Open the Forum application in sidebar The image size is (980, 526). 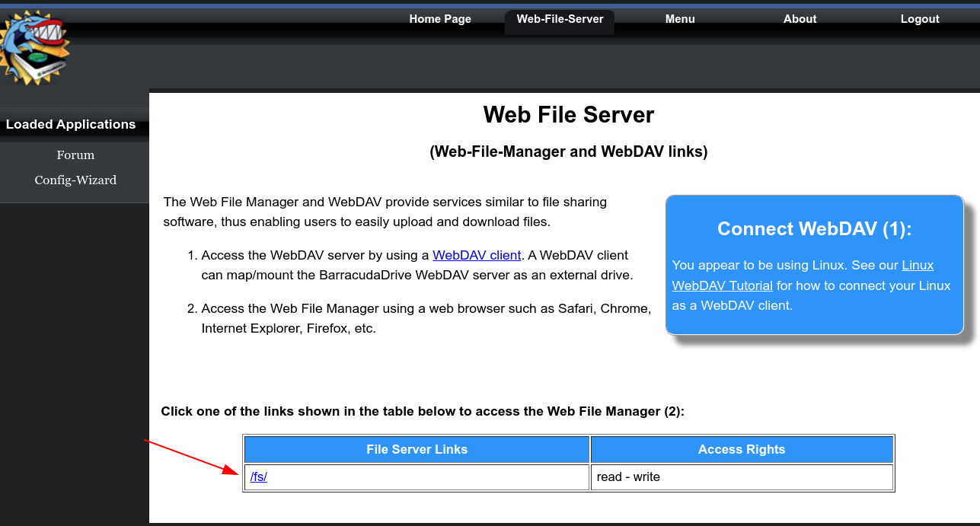coord(75,155)
